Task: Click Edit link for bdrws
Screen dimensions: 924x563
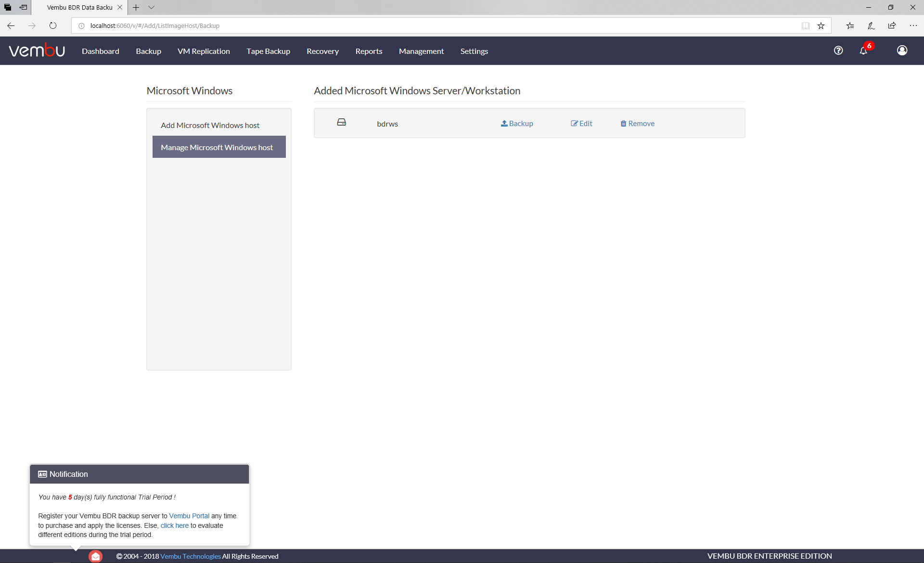Action: pos(581,124)
